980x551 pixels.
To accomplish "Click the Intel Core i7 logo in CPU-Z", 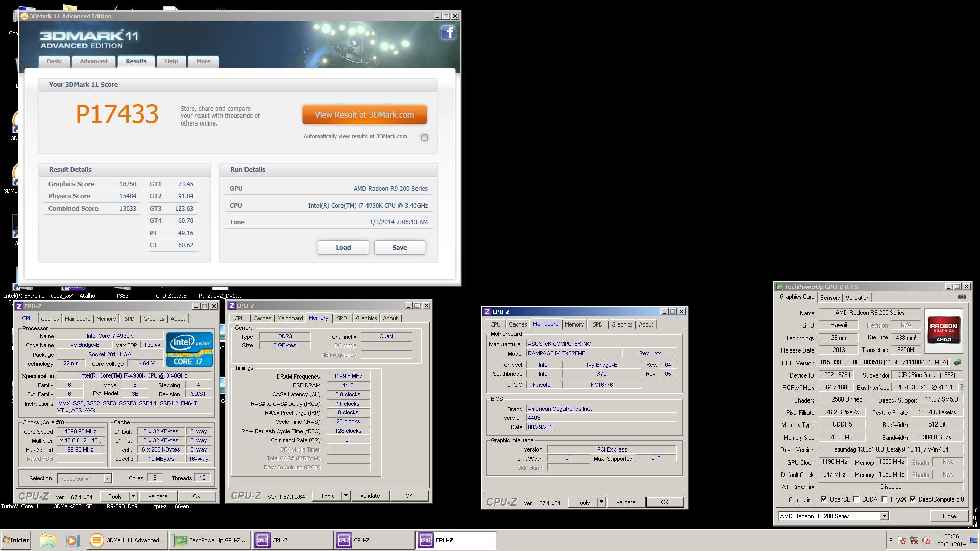I will [x=189, y=349].
